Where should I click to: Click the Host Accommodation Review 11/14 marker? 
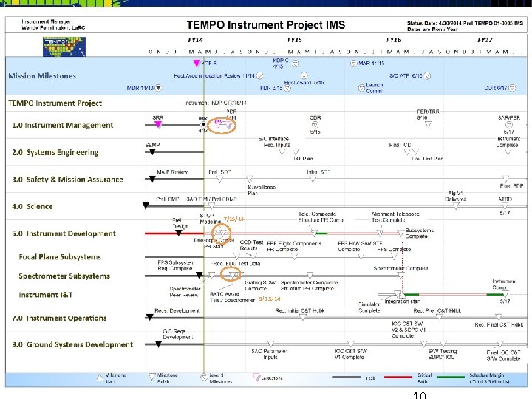[259, 75]
